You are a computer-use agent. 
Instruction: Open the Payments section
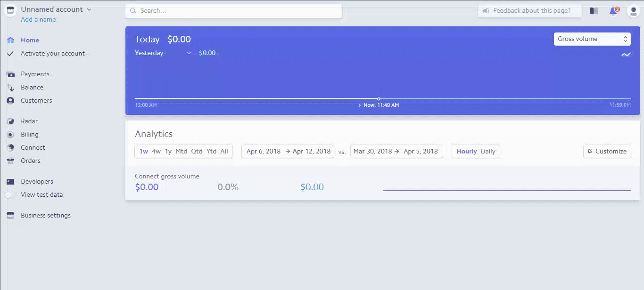tap(35, 74)
